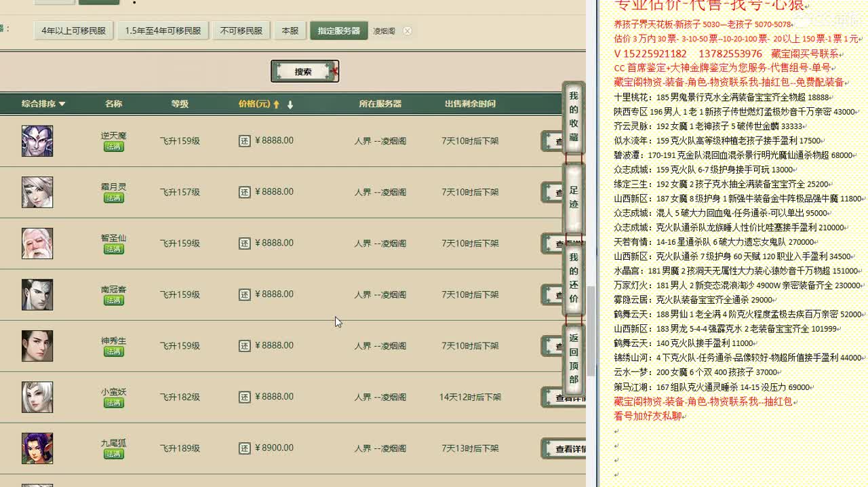This screenshot has height=487, width=868.
Task: Click 还 bargain icon in 霜月灵 row
Action: pyautogui.click(x=245, y=192)
